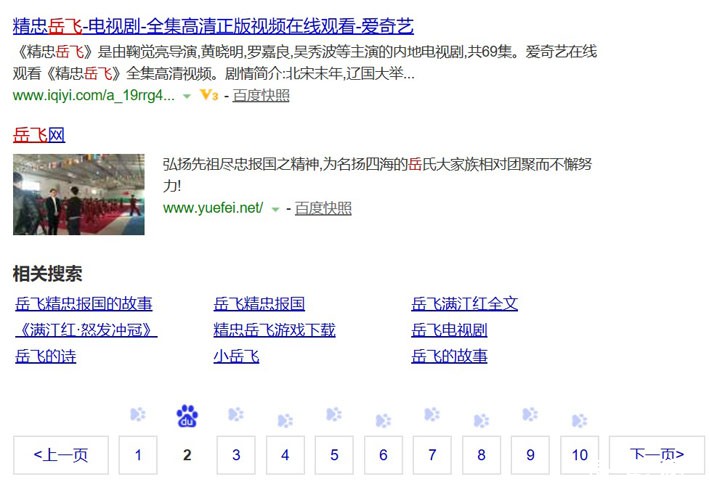The height and width of the screenshot is (490, 709).
Task: Search related term 《满江红·怒发冲冠》
Action: (x=86, y=330)
